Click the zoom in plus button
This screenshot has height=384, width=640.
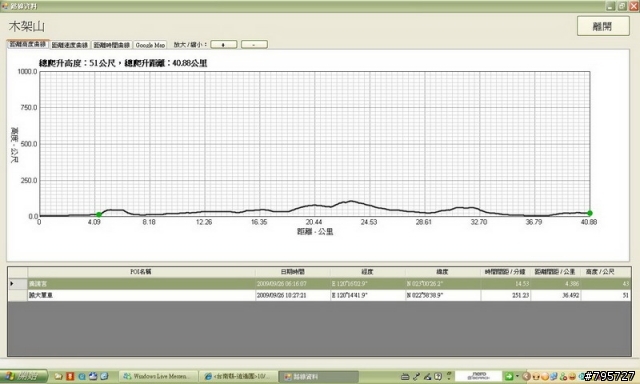pyautogui.click(x=224, y=44)
